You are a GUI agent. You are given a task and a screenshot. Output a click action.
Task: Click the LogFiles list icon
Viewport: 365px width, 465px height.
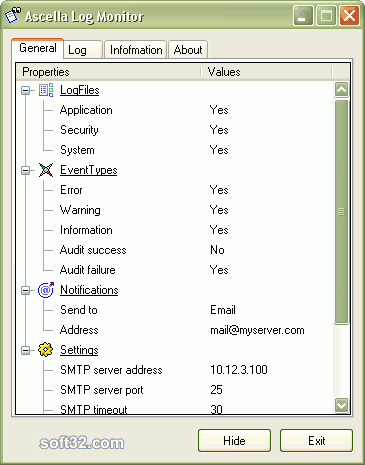pyautogui.click(x=46, y=90)
